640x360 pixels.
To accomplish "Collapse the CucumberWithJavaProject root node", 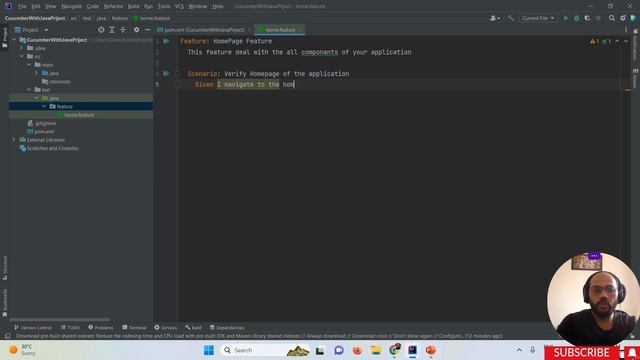I will pos(14,40).
